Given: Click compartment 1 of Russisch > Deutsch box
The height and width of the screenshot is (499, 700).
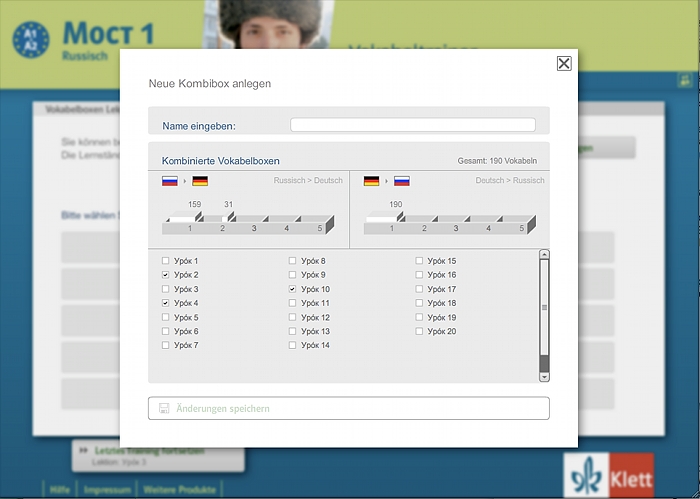Looking at the screenshot, I should tap(183, 221).
